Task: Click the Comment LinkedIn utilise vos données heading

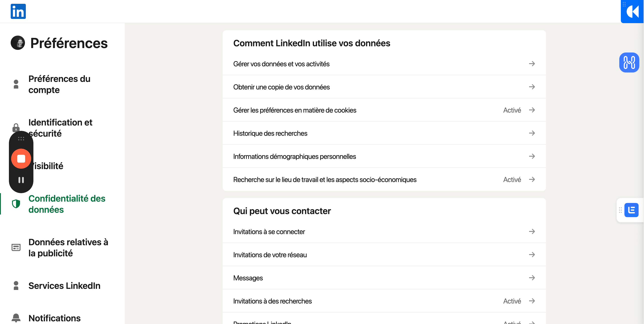Action: point(312,43)
